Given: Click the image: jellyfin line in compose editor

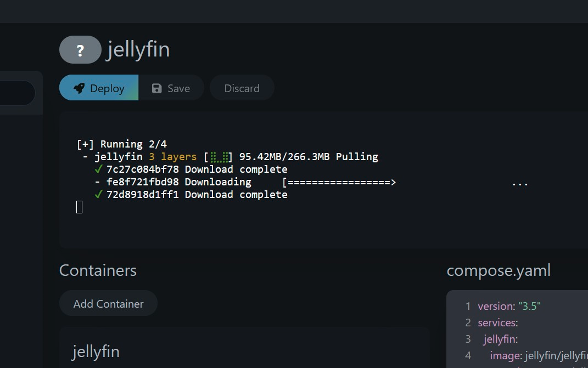Looking at the screenshot, I should (x=538, y=356).
